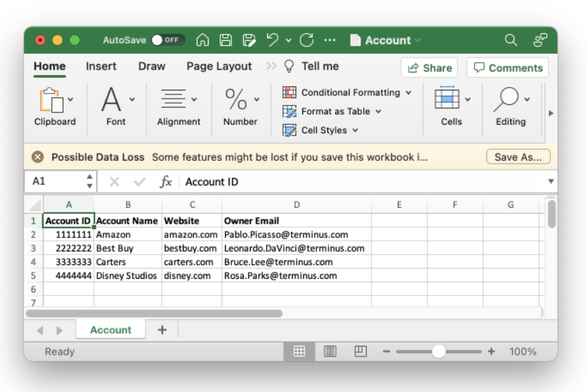This screenshot has width=587, height=392.
Task: Show more ribbon tabs chevron
Action: (271, 66)
